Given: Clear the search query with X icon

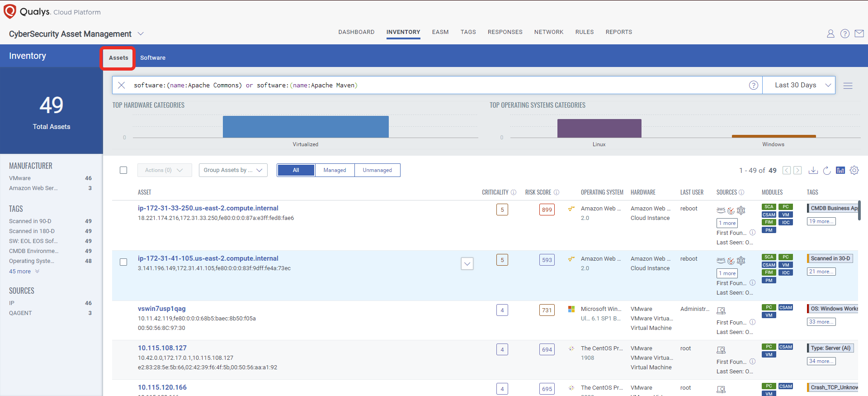Looking at the screenshot, I should coord(121,85).
